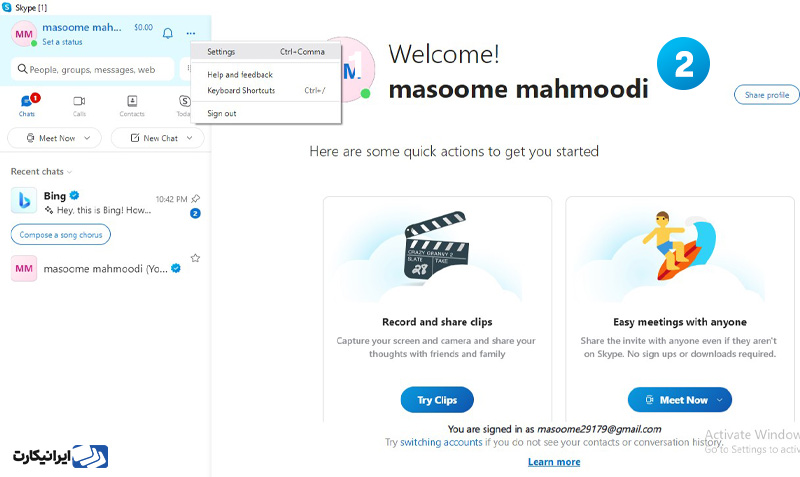This screenshot has width=800, height=477.
Task: Open the Contacts tab
Action: point(132,106)
